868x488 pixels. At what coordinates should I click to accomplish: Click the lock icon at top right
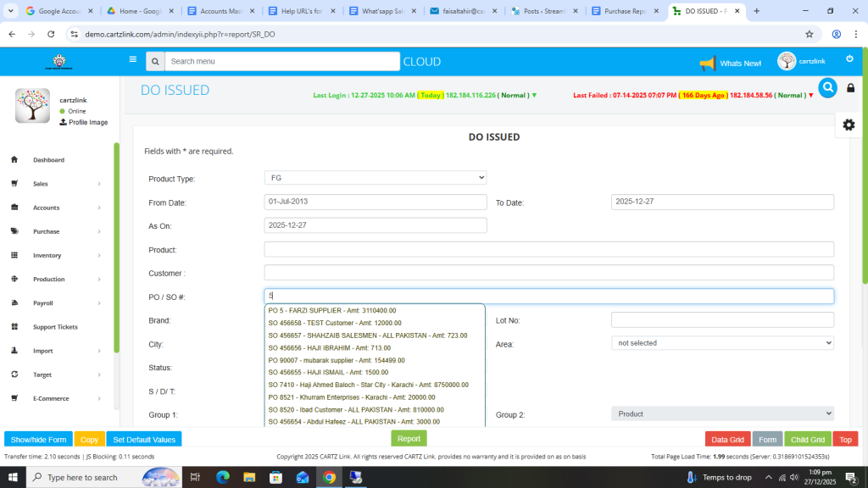[851, 88]
